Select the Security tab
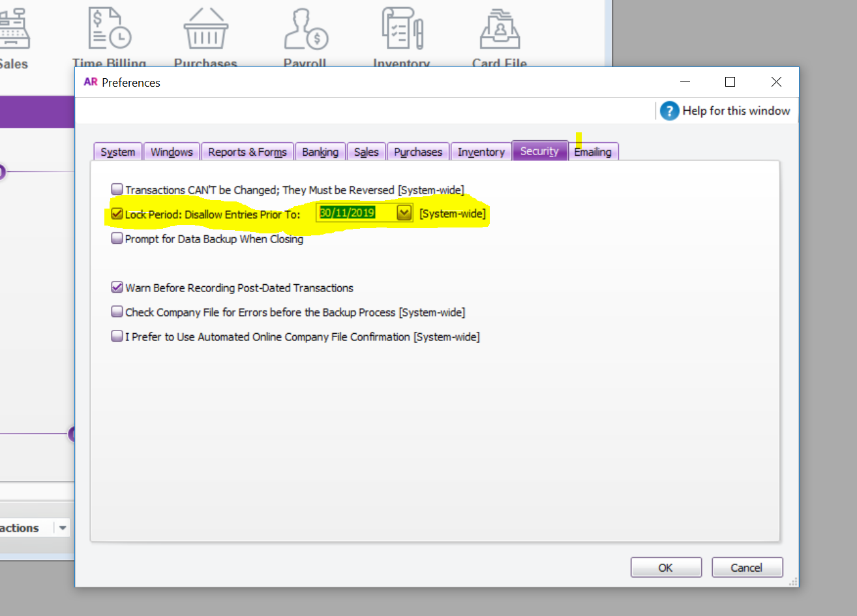Image resolution: width=857 pixels, height=616 pixels. point(539,151)
